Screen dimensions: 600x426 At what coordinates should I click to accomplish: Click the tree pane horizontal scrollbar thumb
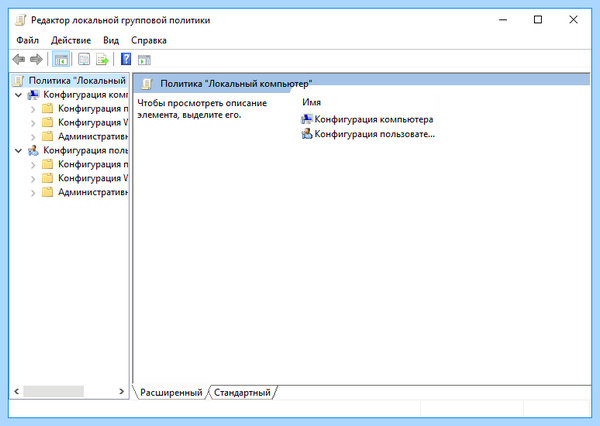pos(54,391)
